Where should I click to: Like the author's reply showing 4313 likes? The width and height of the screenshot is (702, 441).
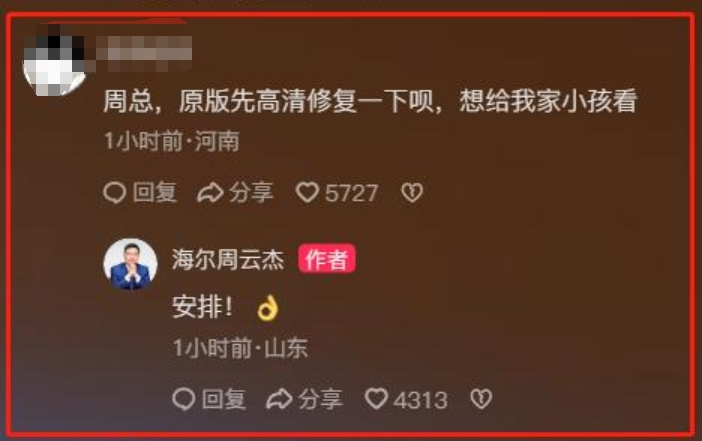pyautogui.click(x=376, y=398)
